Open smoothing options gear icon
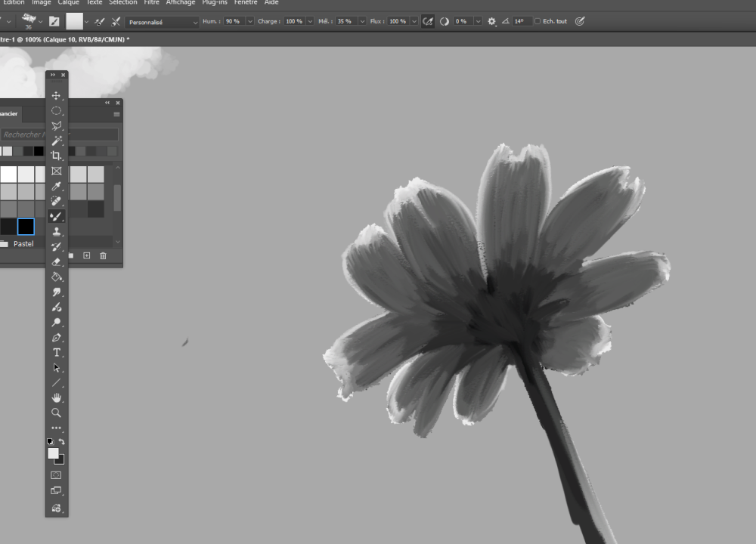 (492, 21)
